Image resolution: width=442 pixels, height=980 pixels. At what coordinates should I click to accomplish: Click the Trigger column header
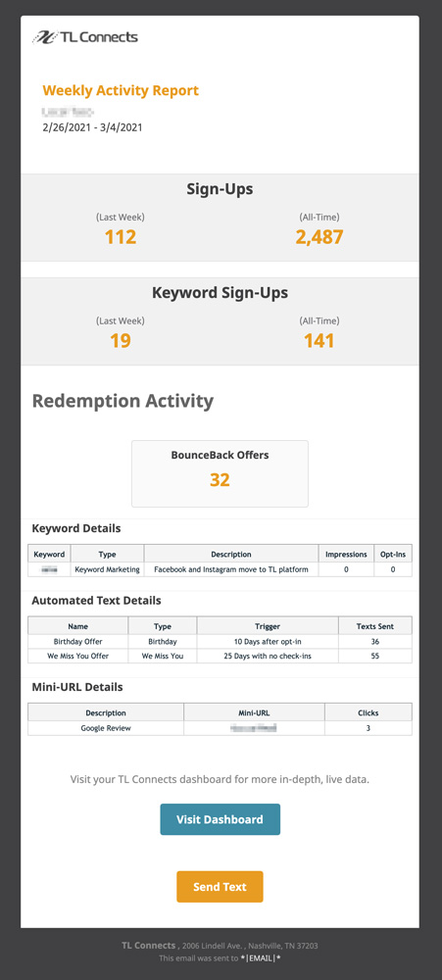[x=268, y=626]
